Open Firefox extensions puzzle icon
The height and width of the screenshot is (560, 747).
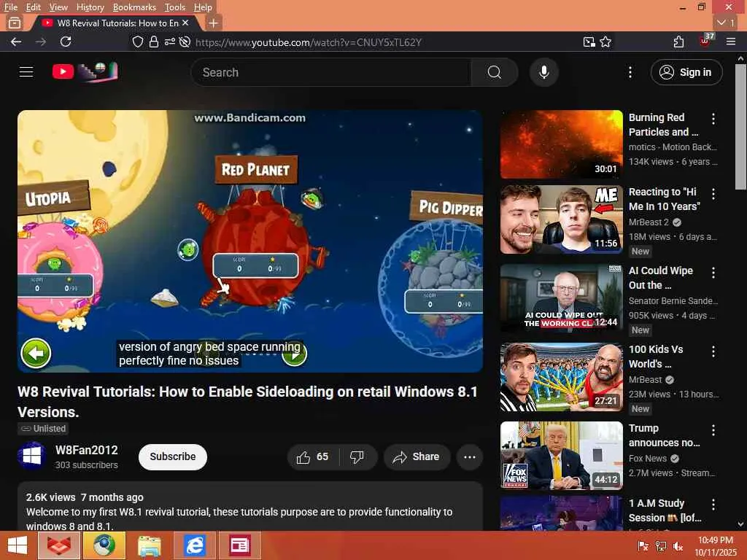pos(679,42)
